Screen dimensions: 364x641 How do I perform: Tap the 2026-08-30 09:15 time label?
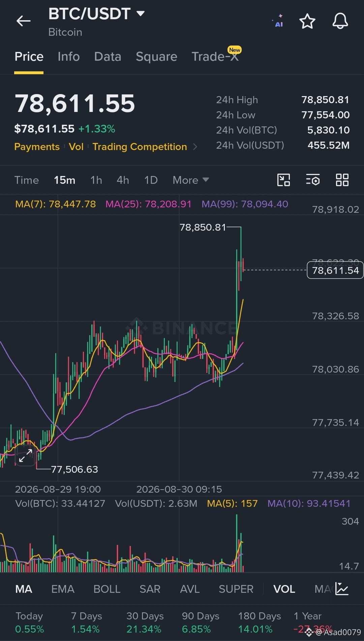(179, 489)
